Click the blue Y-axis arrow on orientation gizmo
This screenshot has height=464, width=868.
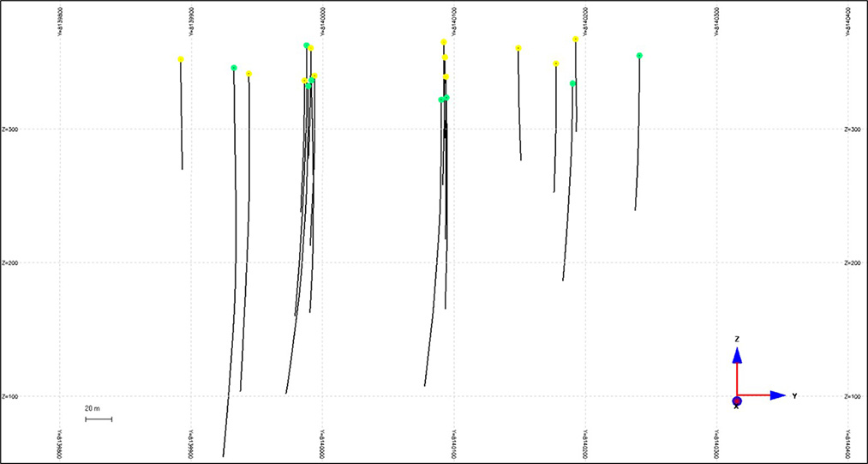coord(777,395)
